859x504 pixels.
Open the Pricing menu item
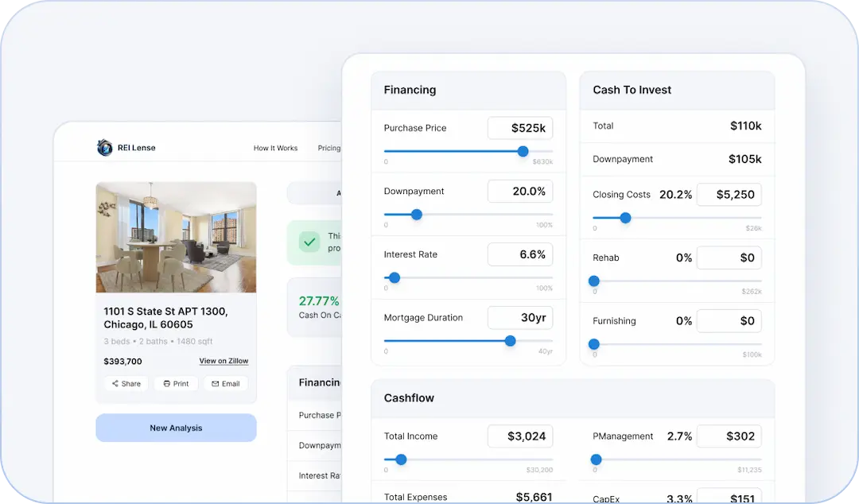click(x=328, y=149)
